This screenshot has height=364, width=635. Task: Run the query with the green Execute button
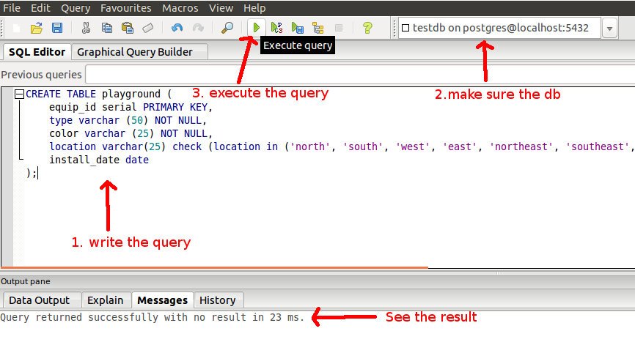click(256, 28)
